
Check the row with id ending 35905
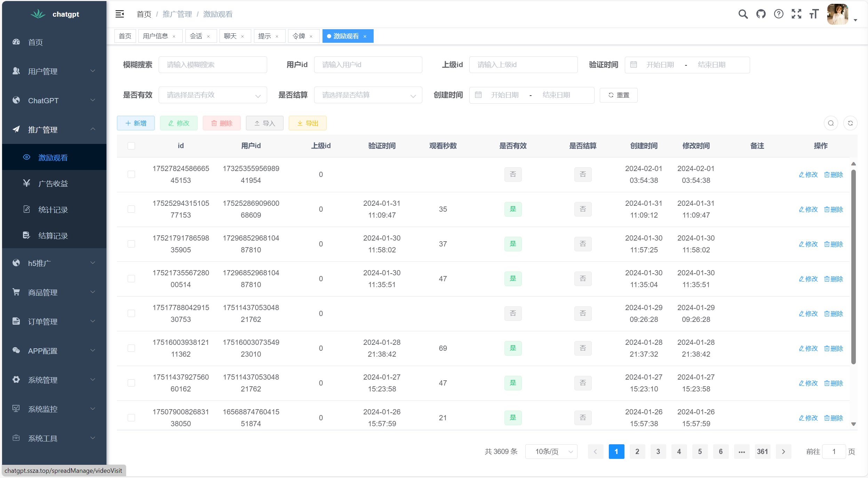tap(131, 244)
